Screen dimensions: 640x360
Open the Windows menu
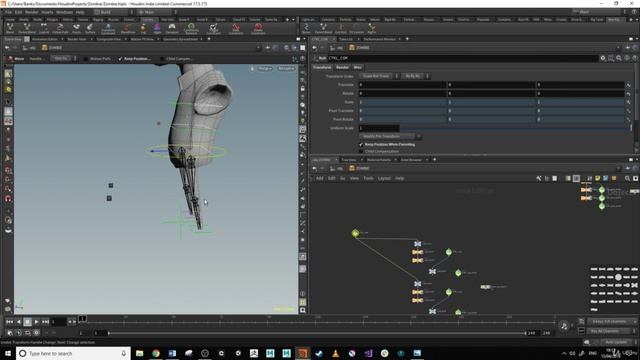(64, 12)
